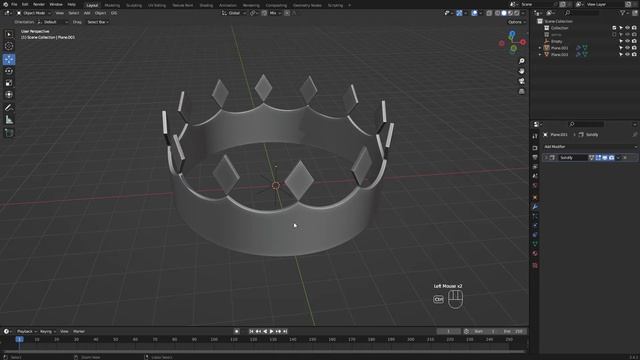Toggle Solidify modifier viewport display
The height and width of the screenshot is (360, 640).
pyautogui.click(x=605, y=158)
